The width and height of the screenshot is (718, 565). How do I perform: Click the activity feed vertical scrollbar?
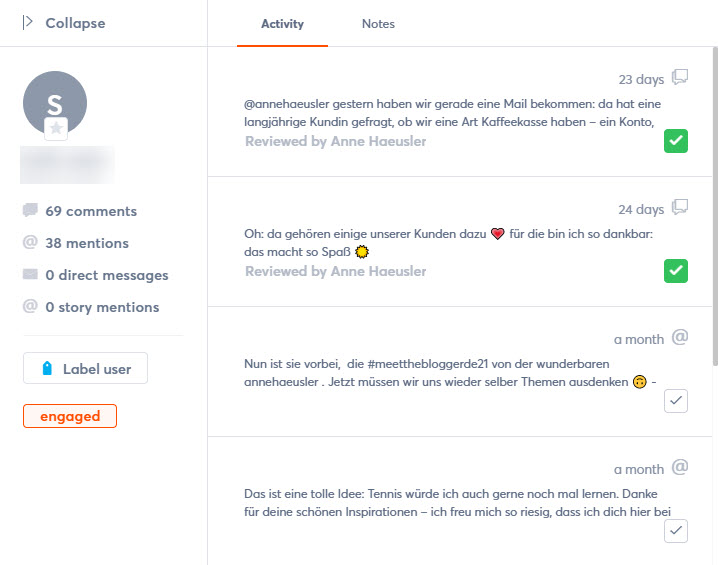click(715, 206)
